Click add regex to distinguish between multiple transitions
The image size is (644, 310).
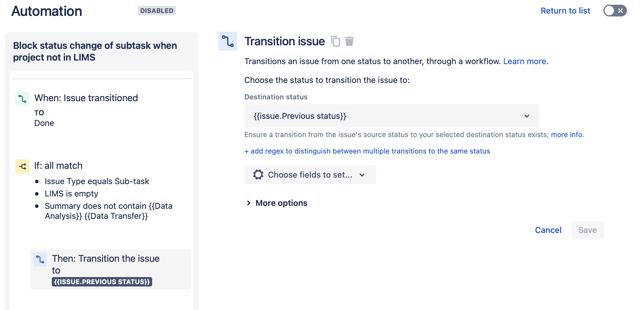click(x=367, y=151)
